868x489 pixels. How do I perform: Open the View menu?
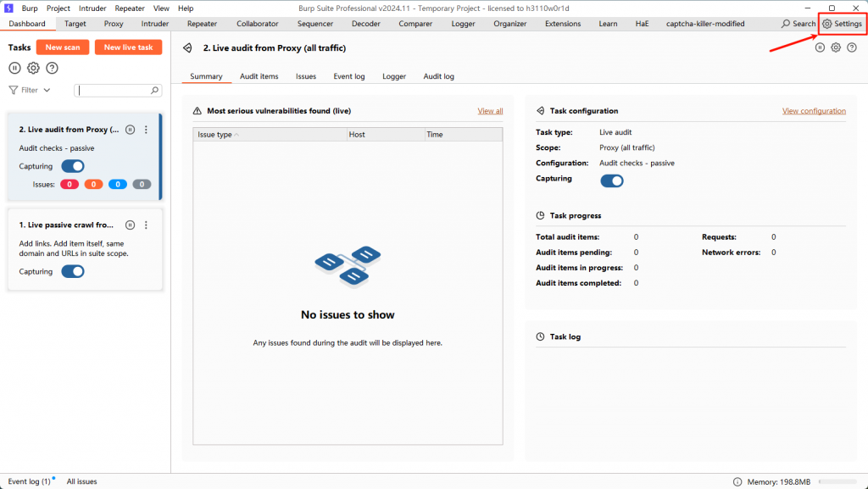(161, 8)
